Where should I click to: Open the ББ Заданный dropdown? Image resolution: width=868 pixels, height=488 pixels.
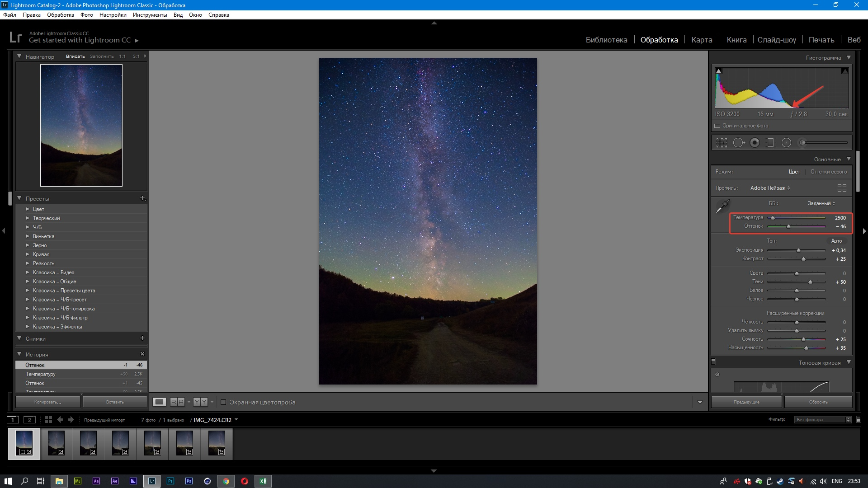tap(821, 203)
